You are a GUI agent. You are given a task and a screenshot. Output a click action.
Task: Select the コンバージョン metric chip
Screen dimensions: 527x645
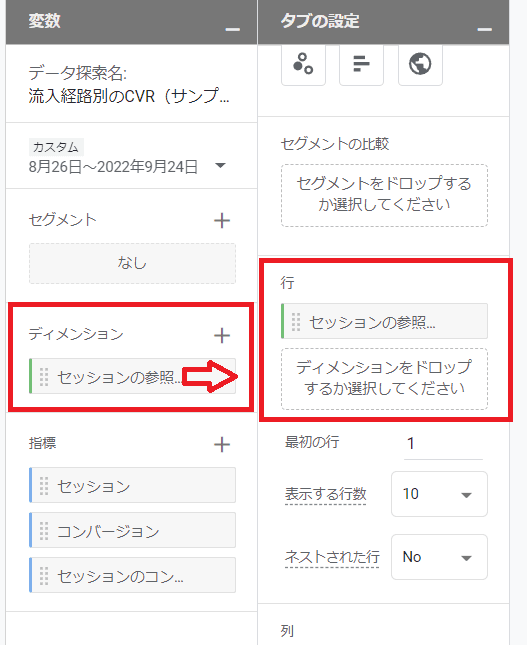pyautogui.click(x=132, y=530)
